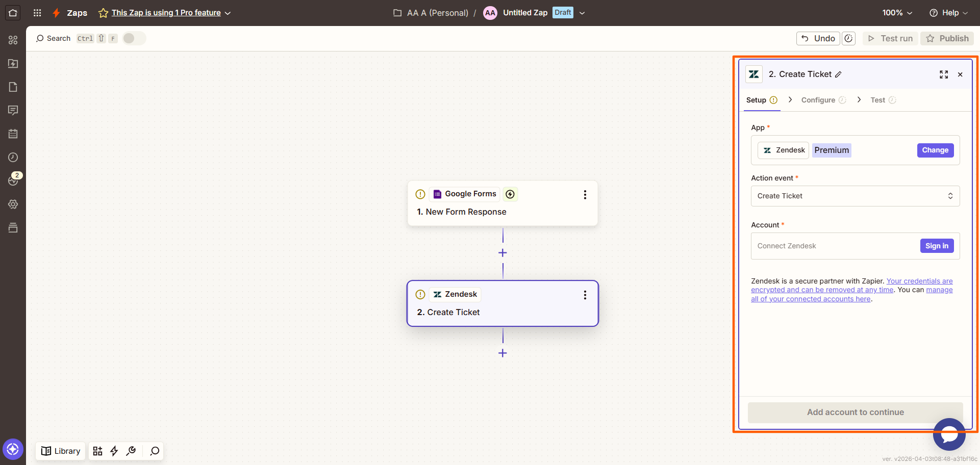The height and width of the screenshot is (465, 980).
Task: Click the Undo button
Action: (x=818, y=38)
